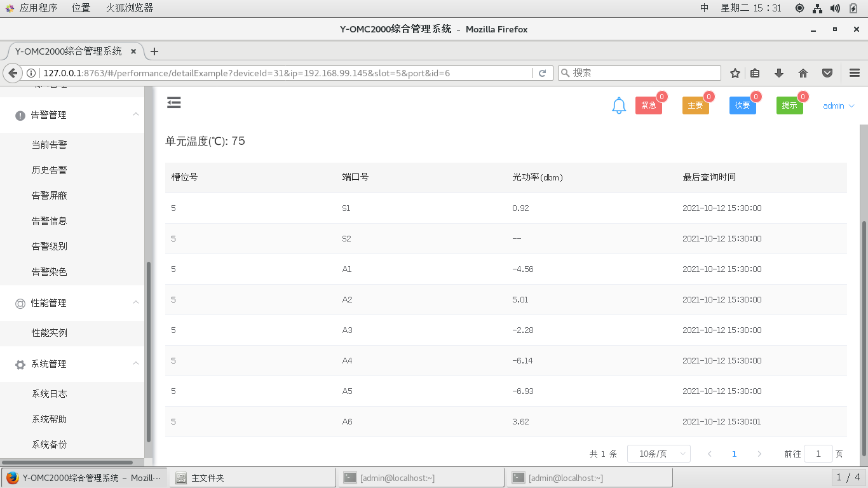This screenshot has width=868, height=488.
Task: Open the Pocket icon in toolbar
Action: coord(827,73)
